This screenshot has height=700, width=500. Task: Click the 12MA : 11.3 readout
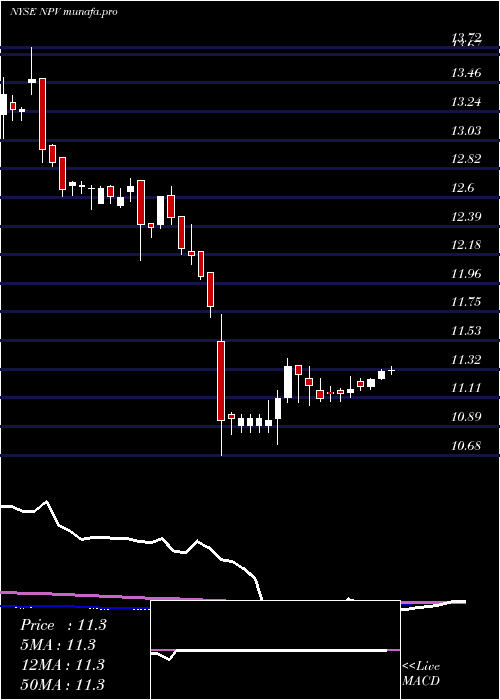coord(62,664)
